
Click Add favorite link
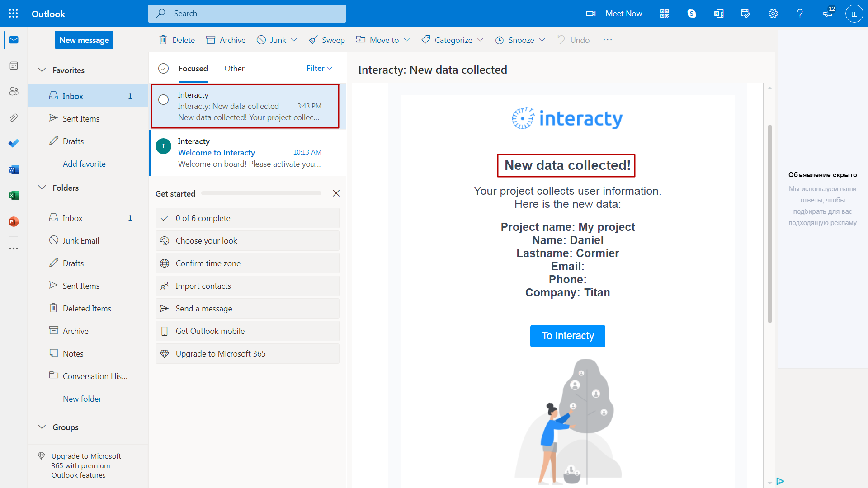pyautogui.click(x=84, y=164)
